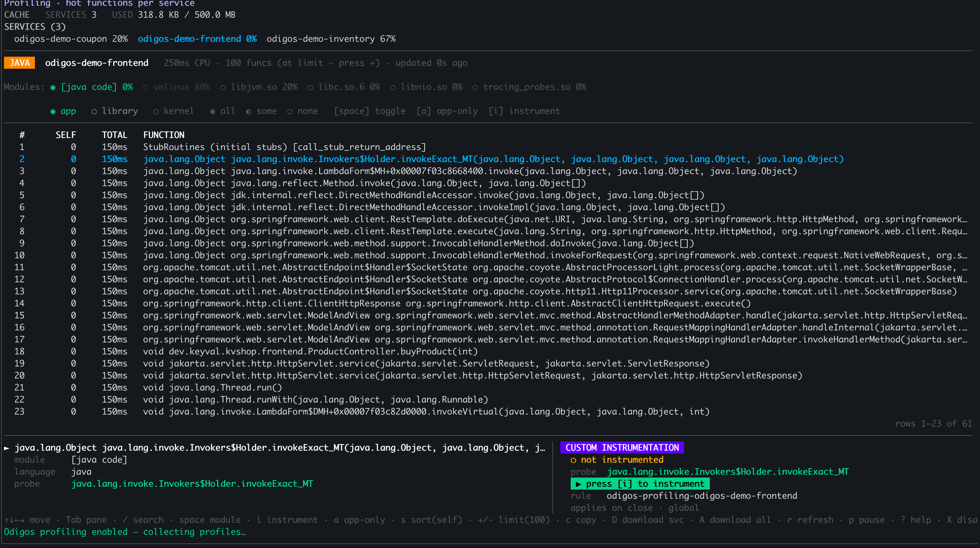Click the [space] toggle hint

click(x=370, y=111)
